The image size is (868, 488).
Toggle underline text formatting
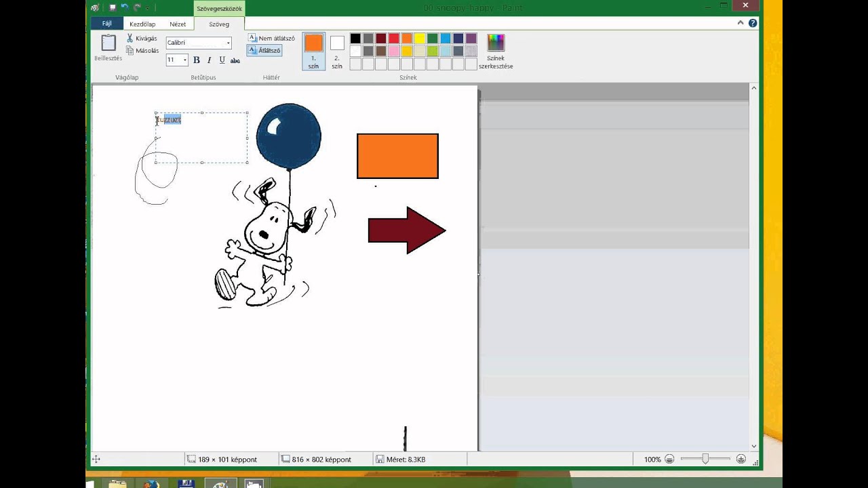222,60
